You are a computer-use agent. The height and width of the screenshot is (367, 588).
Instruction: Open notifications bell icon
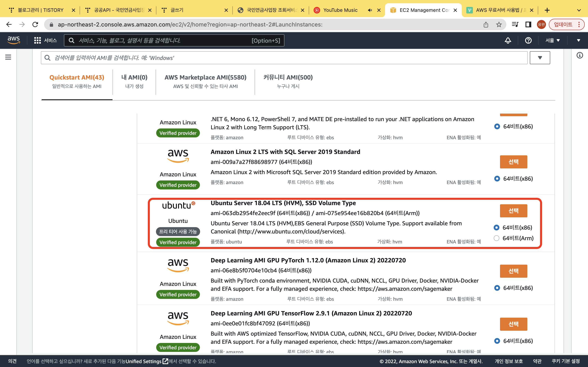508,40
